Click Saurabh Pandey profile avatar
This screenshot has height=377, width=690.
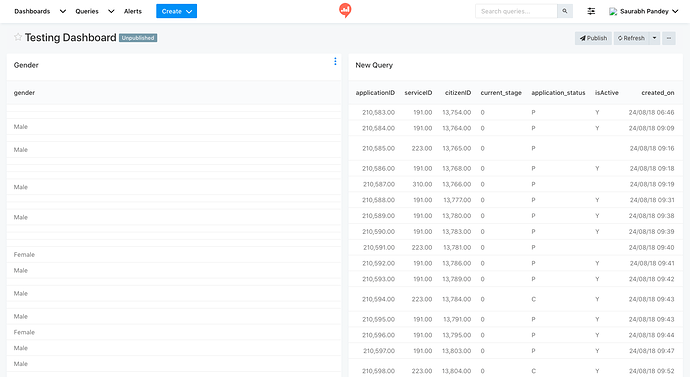(613, 11)
